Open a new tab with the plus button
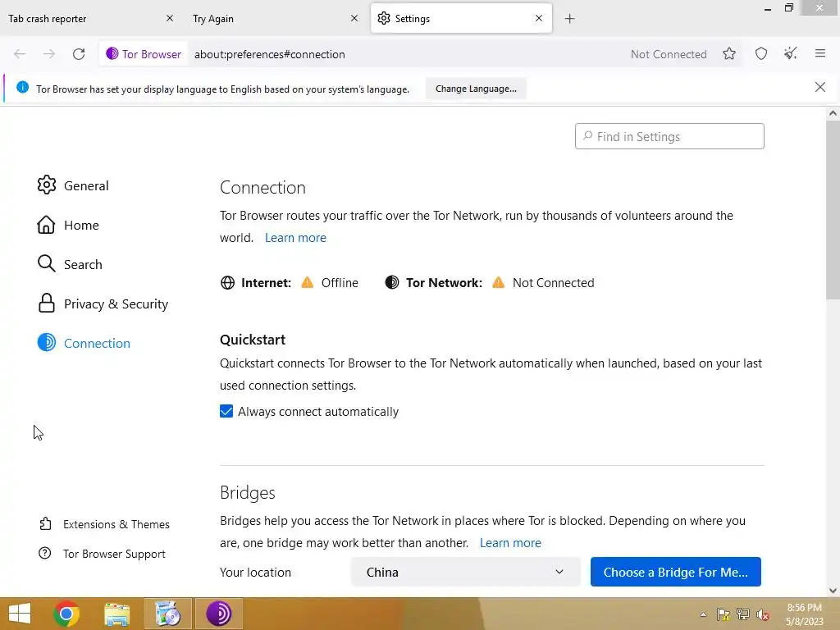 [x=569, y=19]
